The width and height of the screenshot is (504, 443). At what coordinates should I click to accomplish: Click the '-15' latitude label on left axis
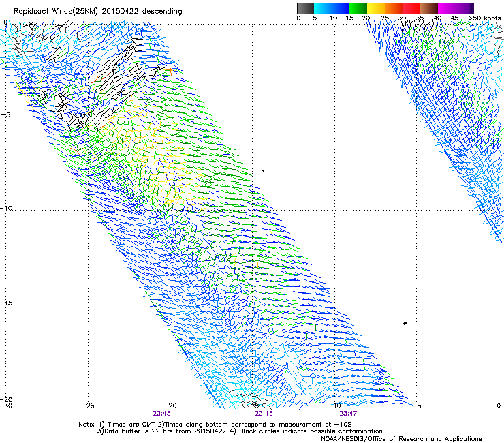point(6,303)
